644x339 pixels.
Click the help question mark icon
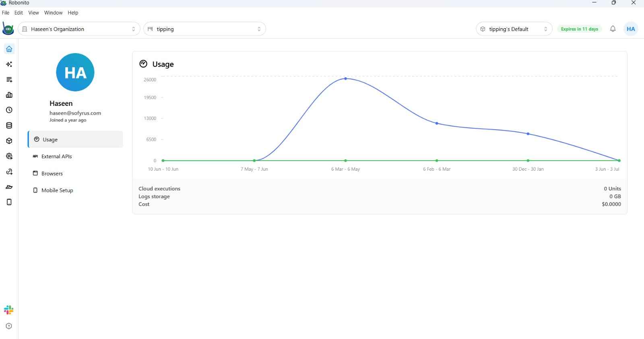(x=9, y=326)
